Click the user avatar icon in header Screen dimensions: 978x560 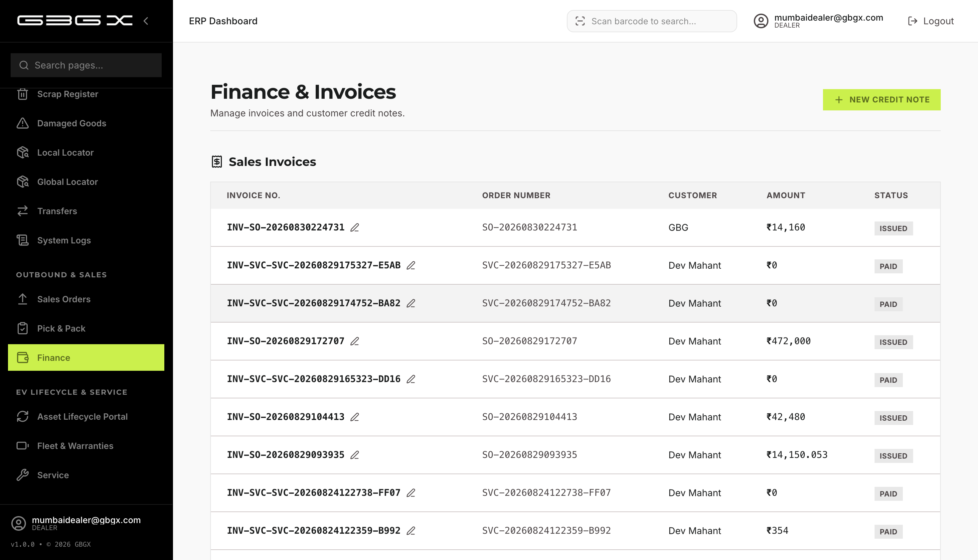click(761, 21)
